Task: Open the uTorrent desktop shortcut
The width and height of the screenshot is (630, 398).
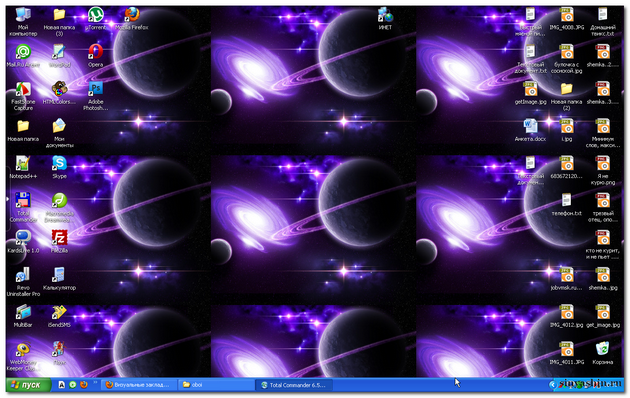Action: point(96,18)
